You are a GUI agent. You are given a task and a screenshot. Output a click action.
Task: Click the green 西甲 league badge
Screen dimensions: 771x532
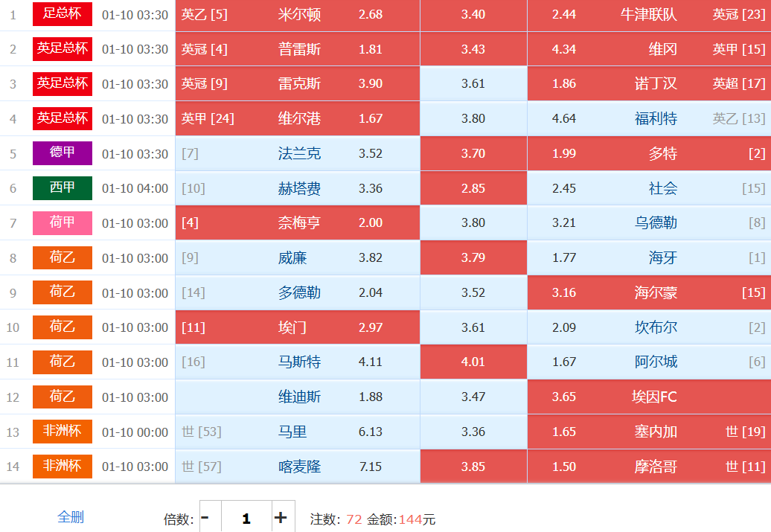click(63, 188)
